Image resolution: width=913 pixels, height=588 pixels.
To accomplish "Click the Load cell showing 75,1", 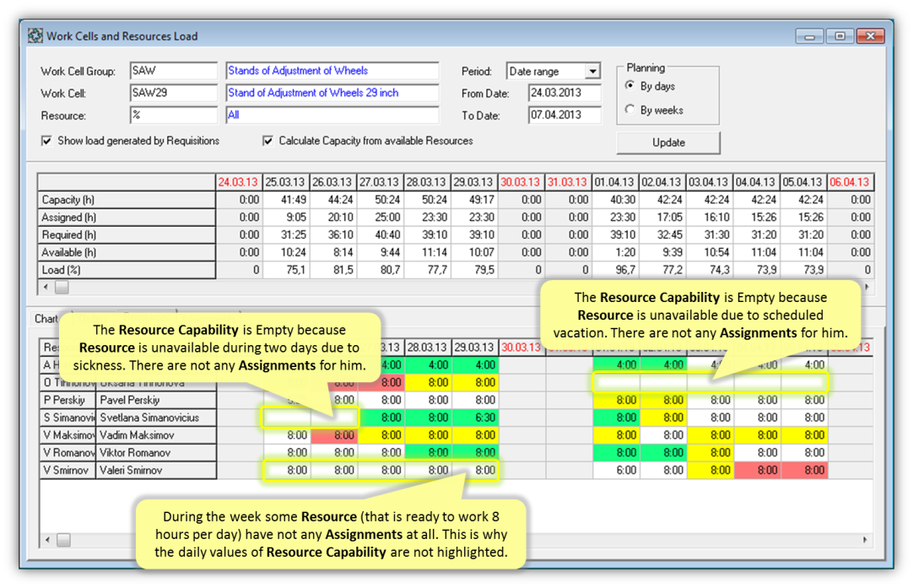I will coord(286,270).
